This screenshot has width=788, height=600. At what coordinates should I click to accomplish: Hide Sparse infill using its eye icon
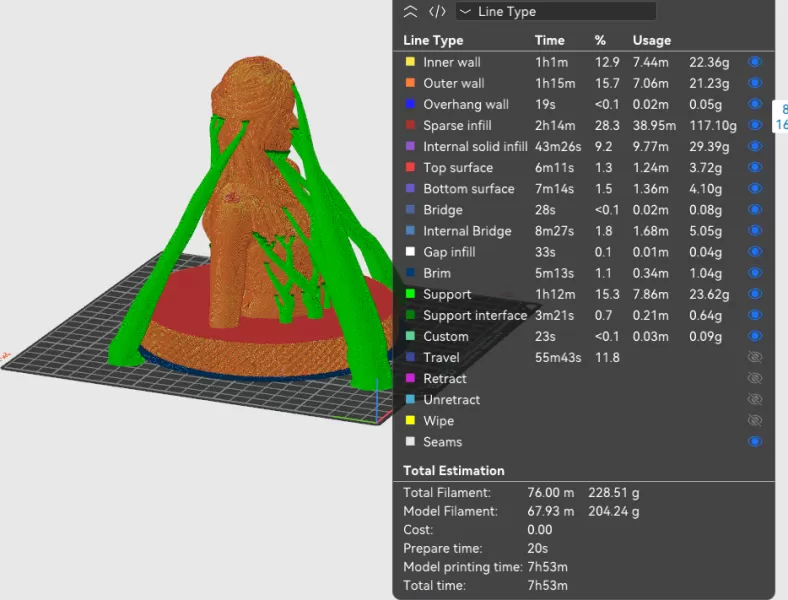pos(755,125)
